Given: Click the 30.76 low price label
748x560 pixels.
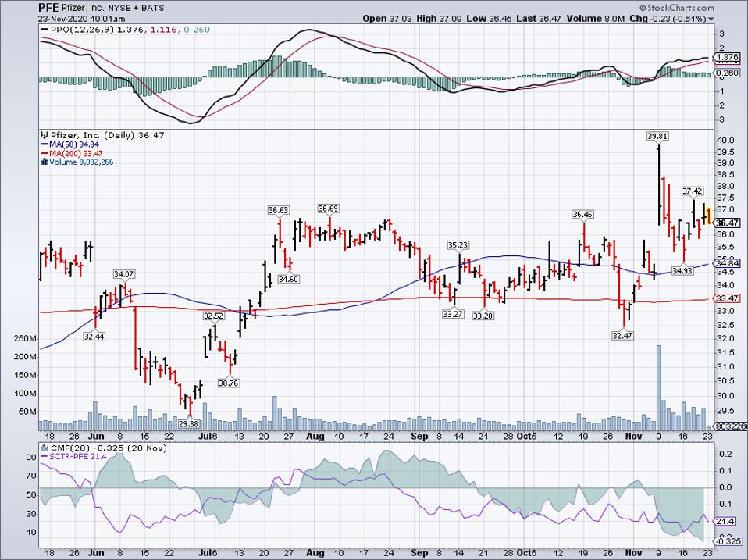Looking at the screenshot, I should click(229, 383).
